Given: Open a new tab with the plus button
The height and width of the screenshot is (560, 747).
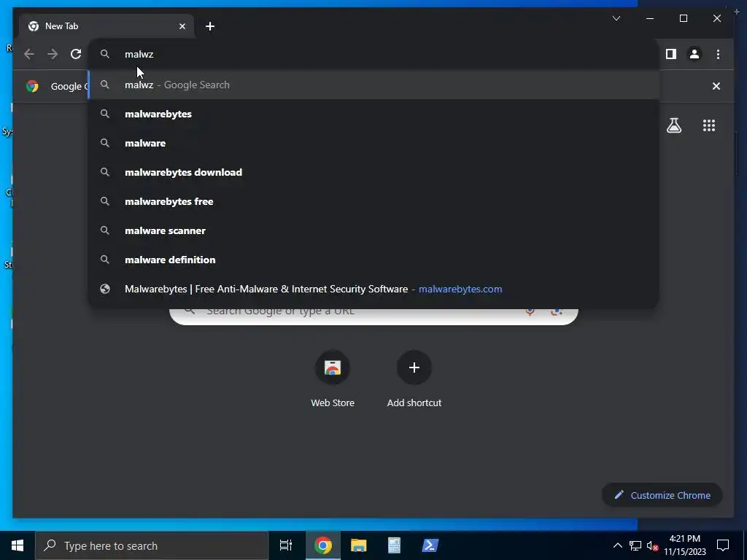Looking at the screenshot, I should (210, 26).
